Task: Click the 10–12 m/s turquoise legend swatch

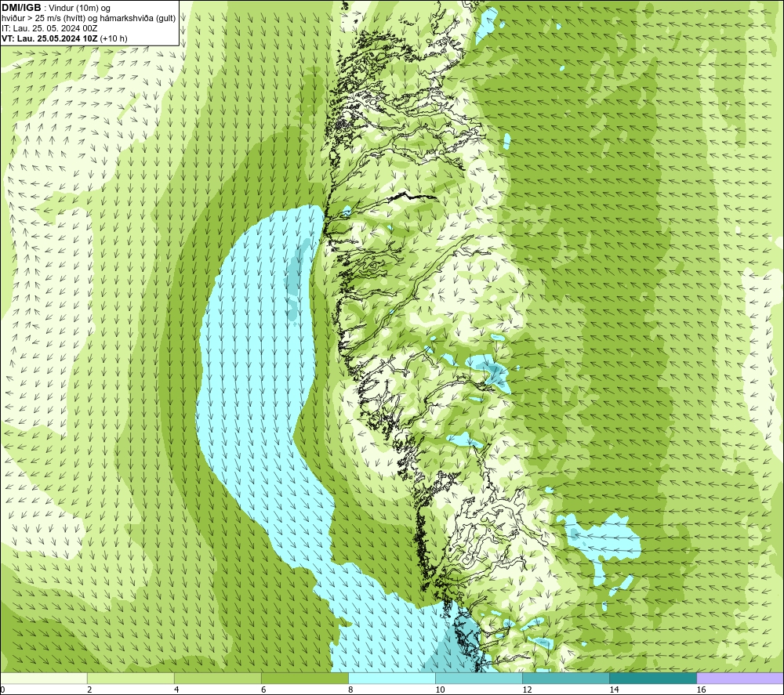Action: (478, 679)
